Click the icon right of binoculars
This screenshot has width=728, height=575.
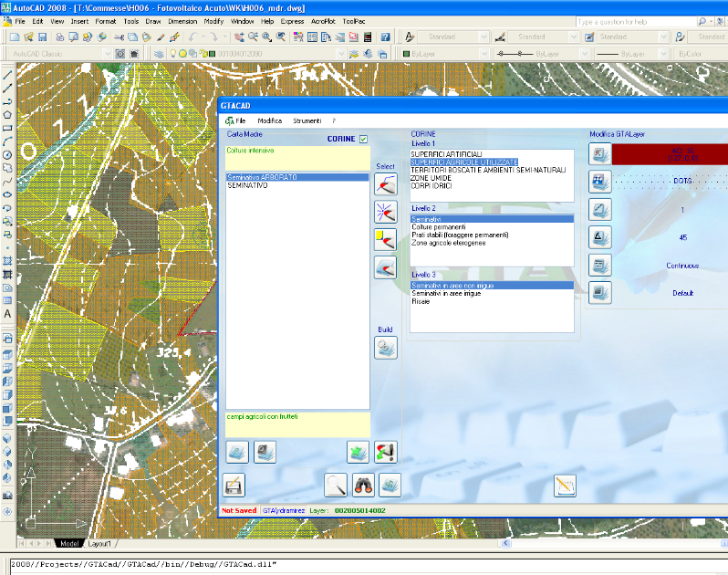pos(390,486)
